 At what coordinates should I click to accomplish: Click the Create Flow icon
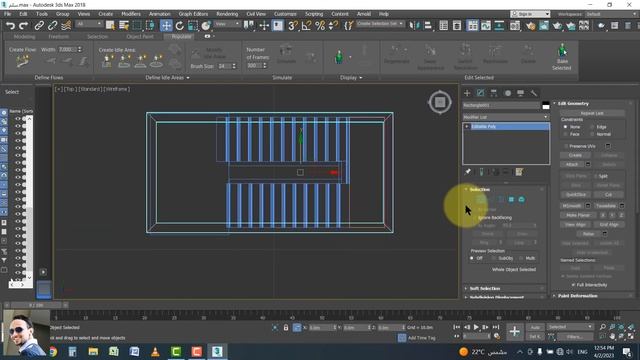click(x=22, y=62)
